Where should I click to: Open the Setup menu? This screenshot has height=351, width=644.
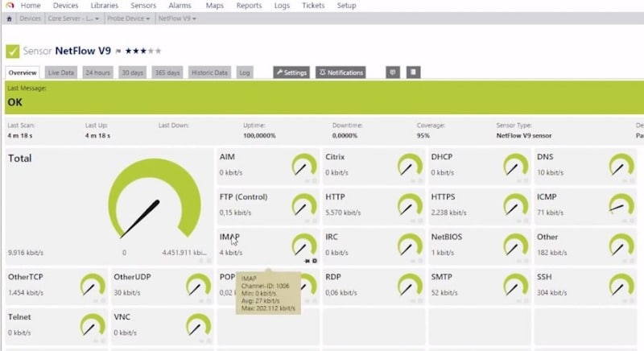tap(347, 6)
